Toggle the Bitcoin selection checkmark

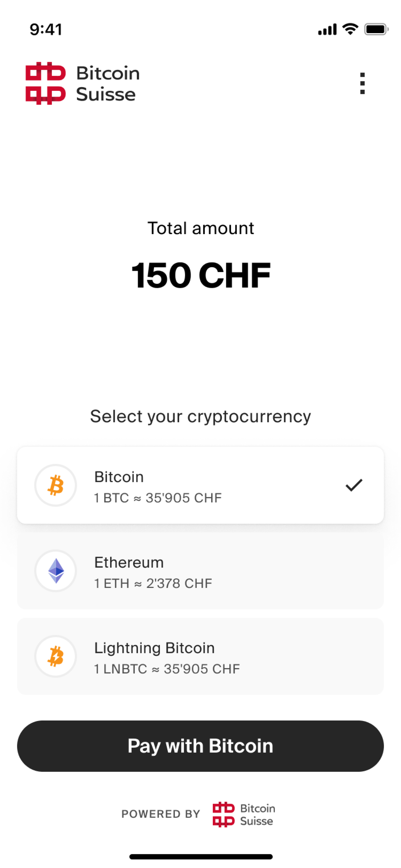tap(353, 485)
